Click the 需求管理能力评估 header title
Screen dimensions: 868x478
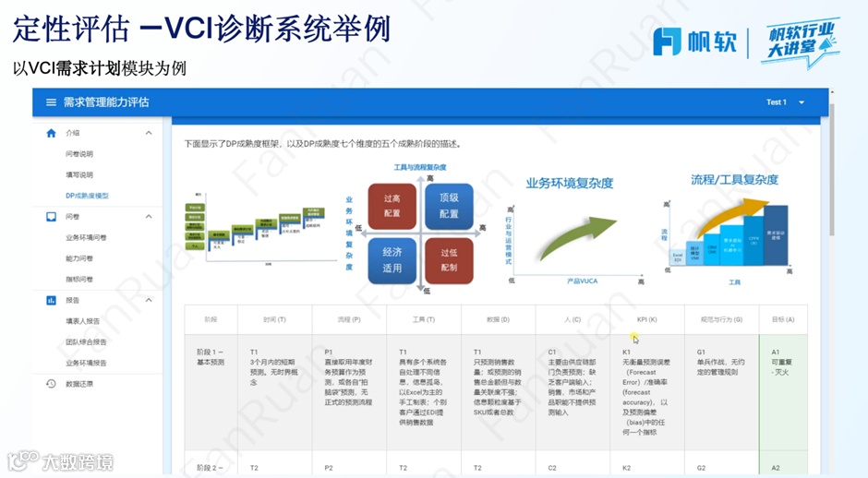[x=106, y=102]
